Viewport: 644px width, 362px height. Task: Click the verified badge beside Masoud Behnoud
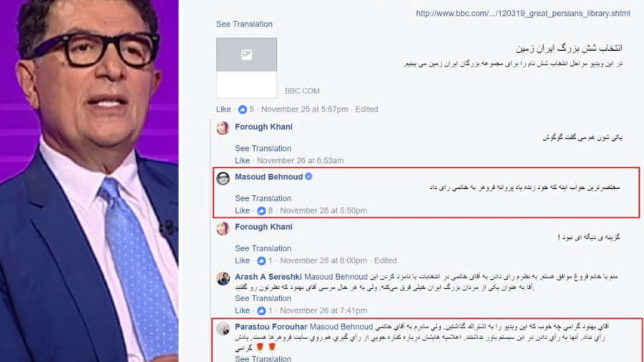tap(309, 177)
